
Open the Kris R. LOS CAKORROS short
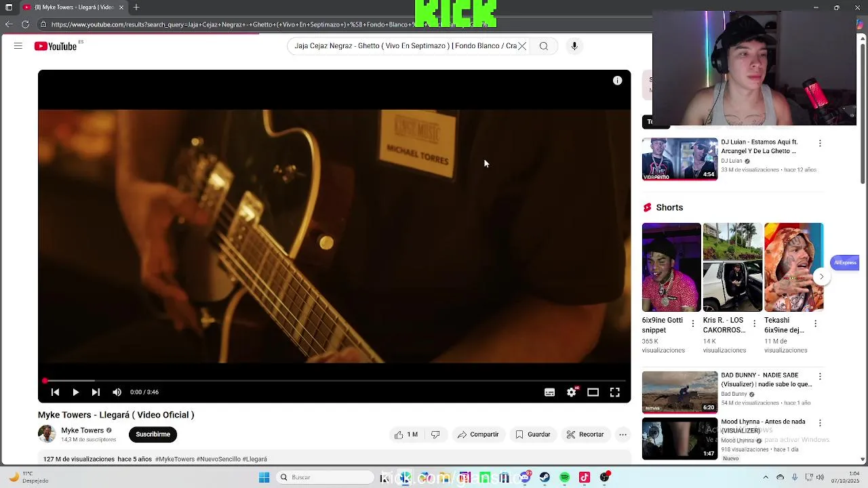732,267
